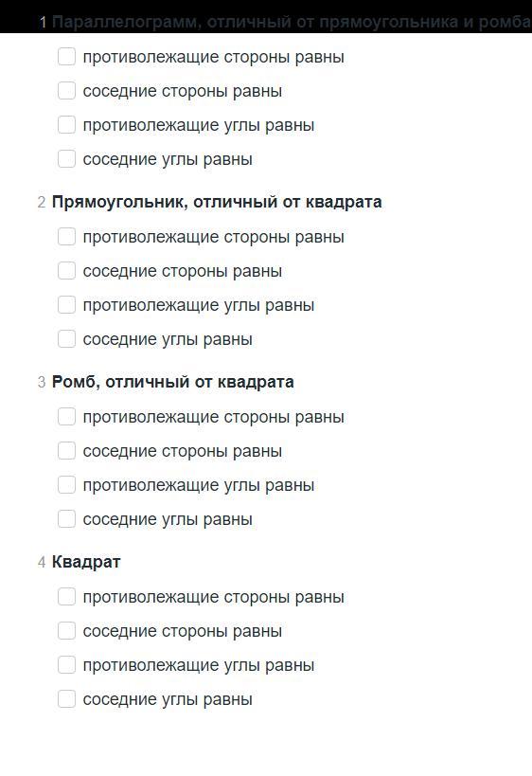This screenshot has width=532, height=776.
Task: Tick 'соседние стороны равны' for Прямоугольник
Action: point(67,271)
